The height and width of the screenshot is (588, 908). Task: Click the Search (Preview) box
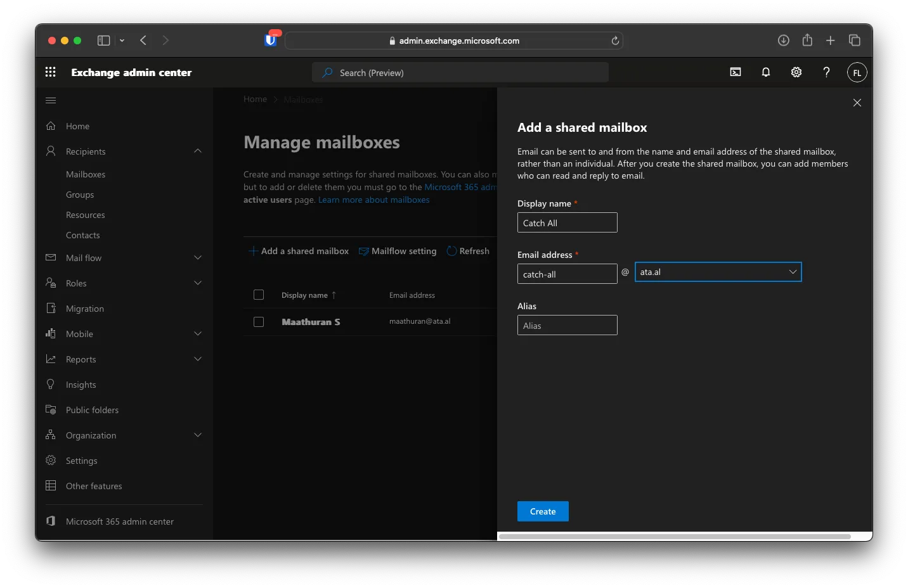460,72
